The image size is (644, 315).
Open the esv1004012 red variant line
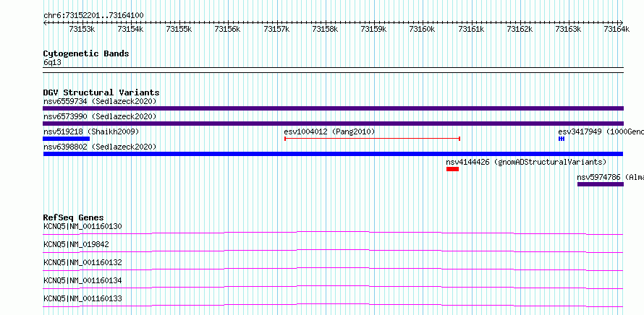click(372, 139)
